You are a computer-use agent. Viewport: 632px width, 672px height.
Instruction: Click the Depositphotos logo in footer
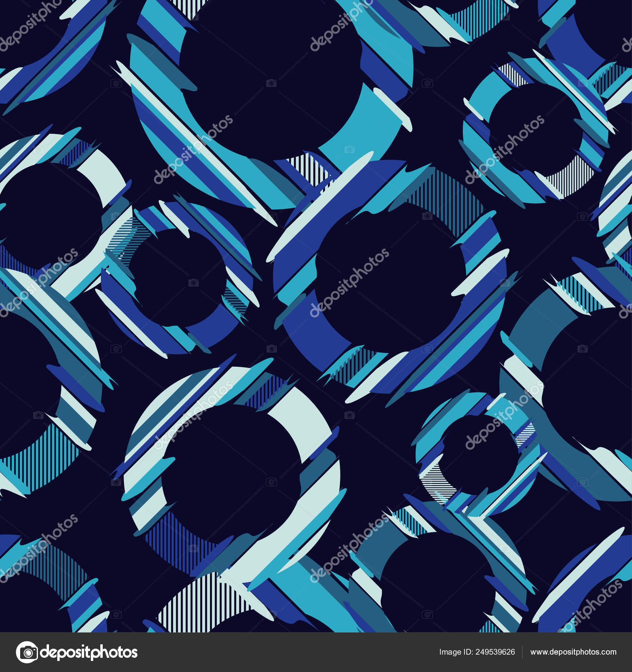point(77,652)
